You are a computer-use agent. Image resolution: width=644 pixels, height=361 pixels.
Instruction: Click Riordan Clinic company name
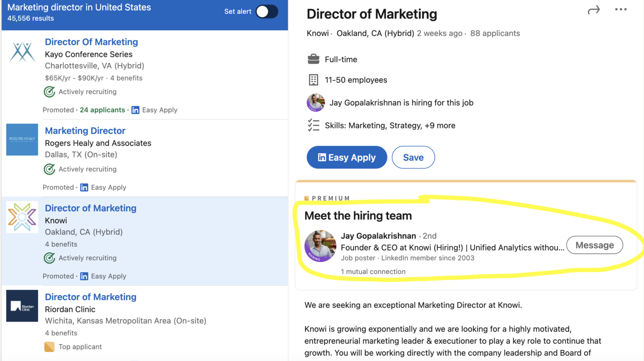[70, 309]
